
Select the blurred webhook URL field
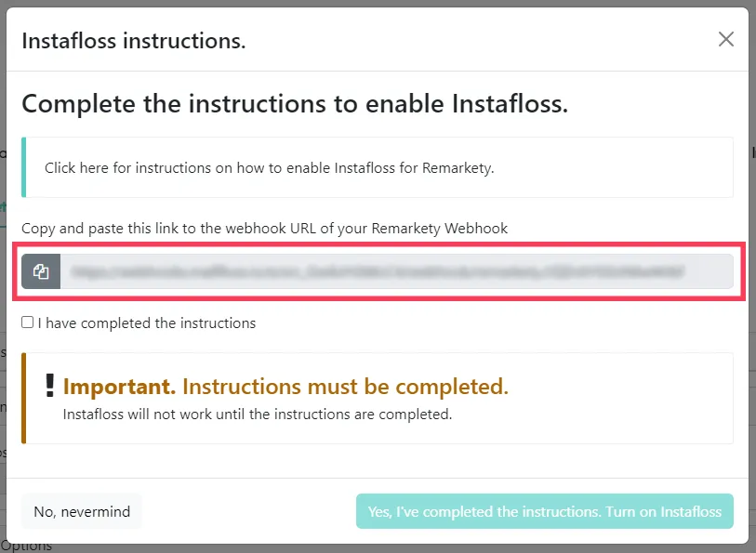[397, 271]
